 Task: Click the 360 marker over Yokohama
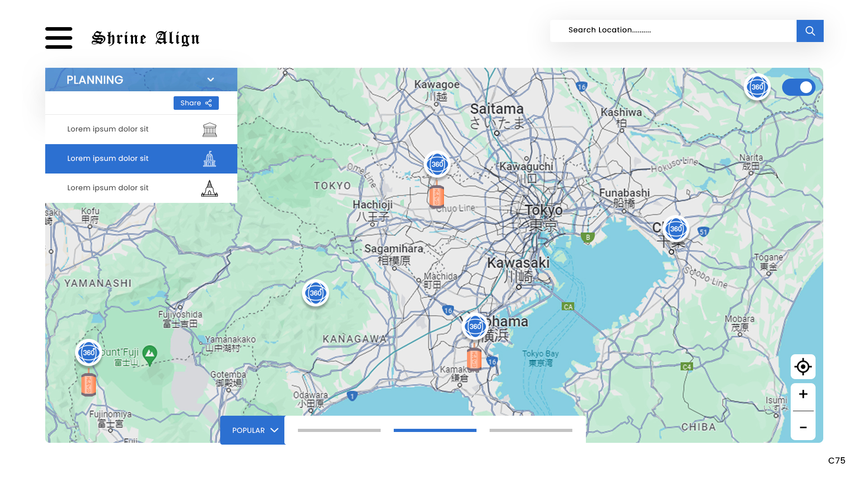point(475,326)
